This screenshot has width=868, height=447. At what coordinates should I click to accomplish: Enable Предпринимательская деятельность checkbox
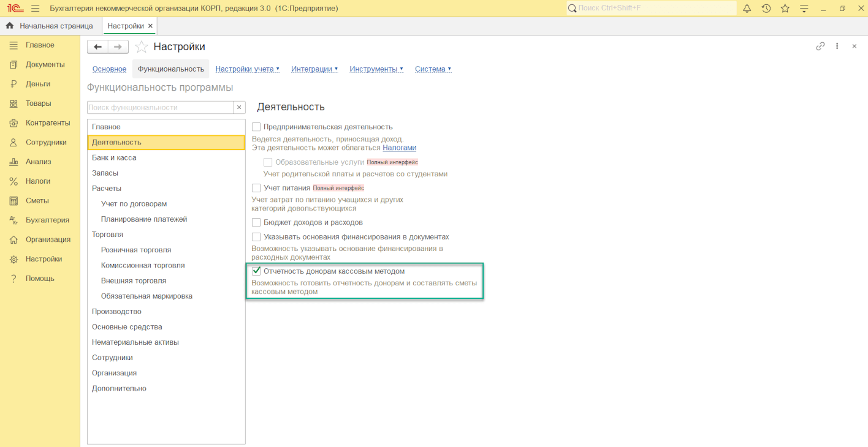[x=256, y=127]
